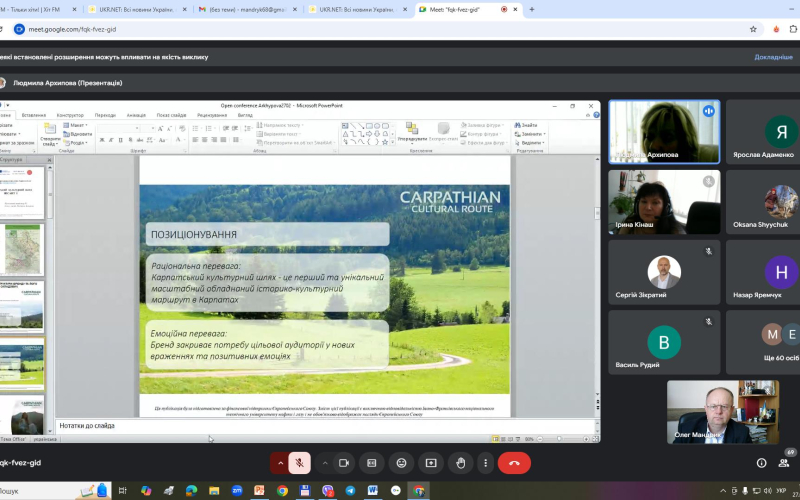Expand the Макет layout dropdown
This screenshot has height=500, width=800.
pos(76,125)
